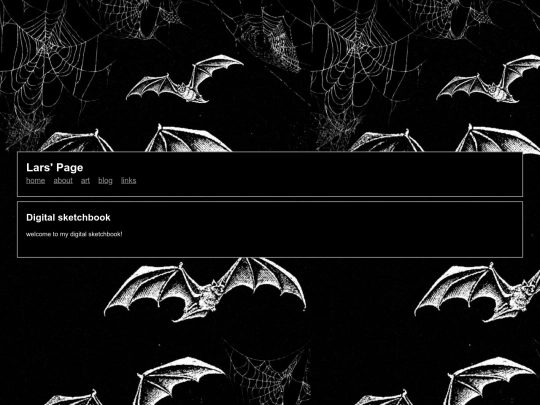
Task: Click the large spider web at top right
Action: (x=362, y=59)
